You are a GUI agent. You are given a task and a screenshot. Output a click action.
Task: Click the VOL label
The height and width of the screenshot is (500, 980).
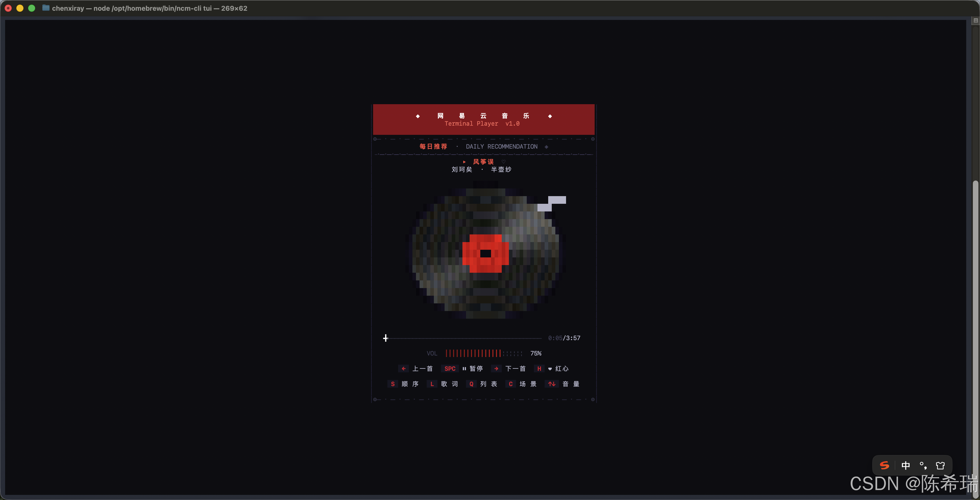[x=432, y=353]
